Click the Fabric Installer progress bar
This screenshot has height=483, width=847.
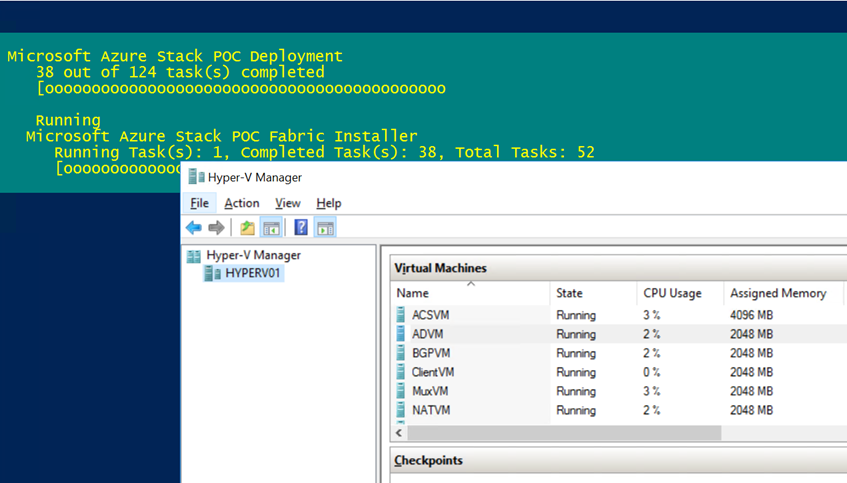point(118,168)
